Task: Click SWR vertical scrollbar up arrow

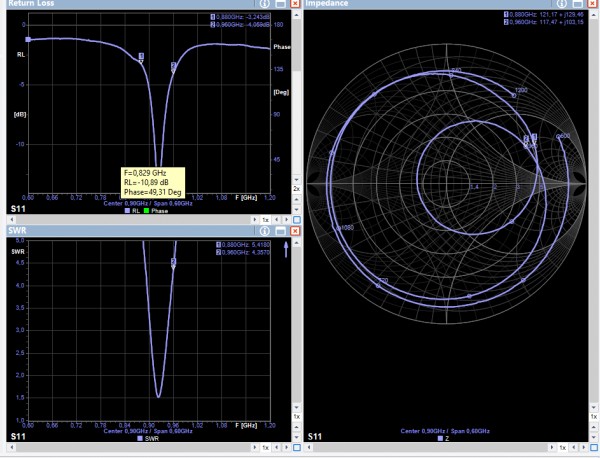Action: click(297, 242)
